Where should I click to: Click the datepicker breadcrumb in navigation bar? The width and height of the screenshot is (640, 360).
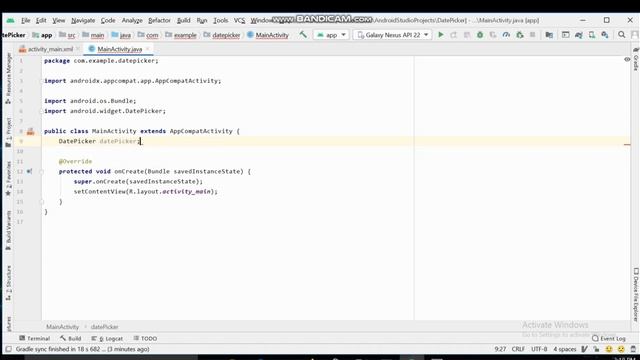click(x=222, y=35)
